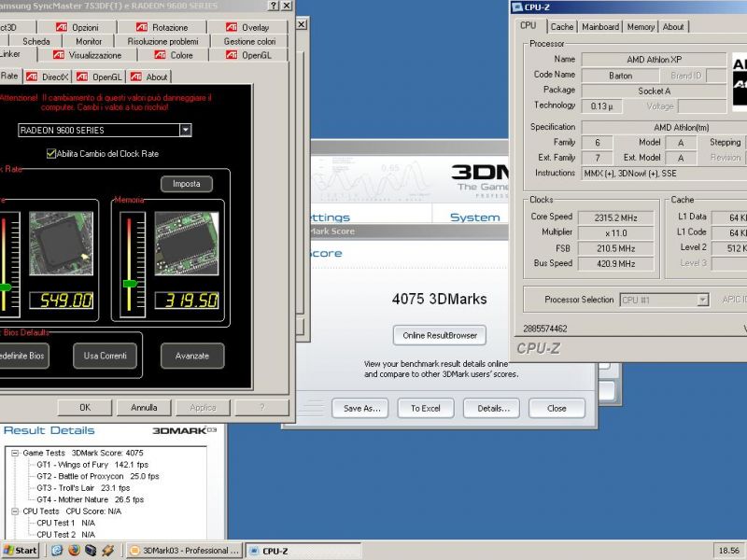Open CPU-Z Mainboard tab
This screenshot has height=560, width=747.
tap(600, 27)
